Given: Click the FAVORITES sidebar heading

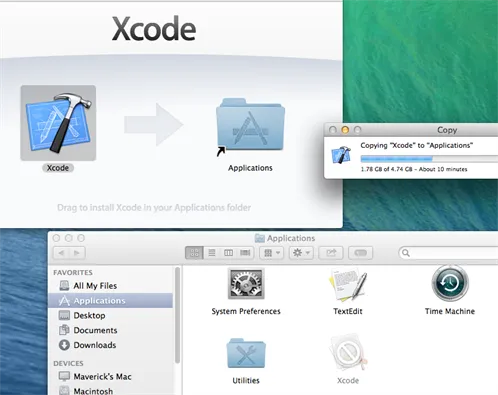Looking at the screenshot, I should 73,273.
